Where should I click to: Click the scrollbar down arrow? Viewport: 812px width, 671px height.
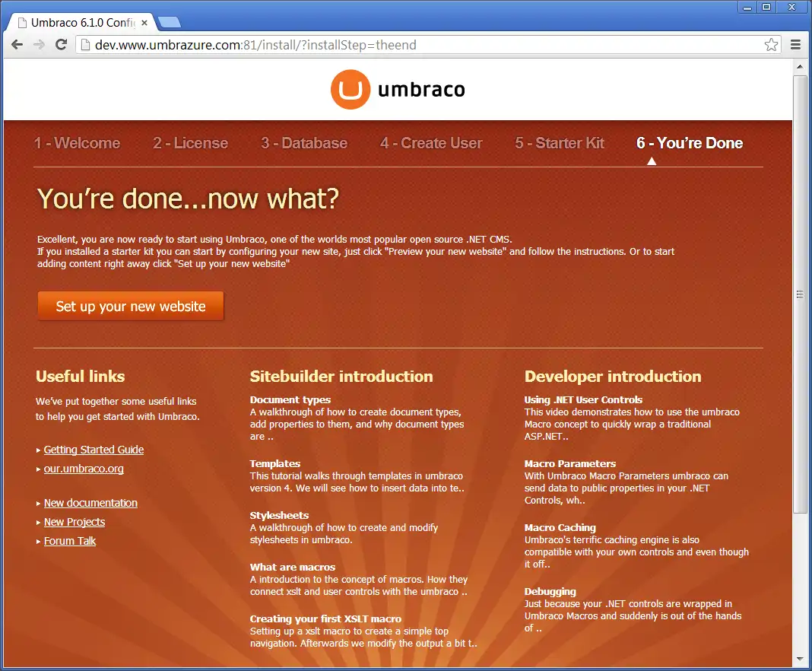point(800,659)
